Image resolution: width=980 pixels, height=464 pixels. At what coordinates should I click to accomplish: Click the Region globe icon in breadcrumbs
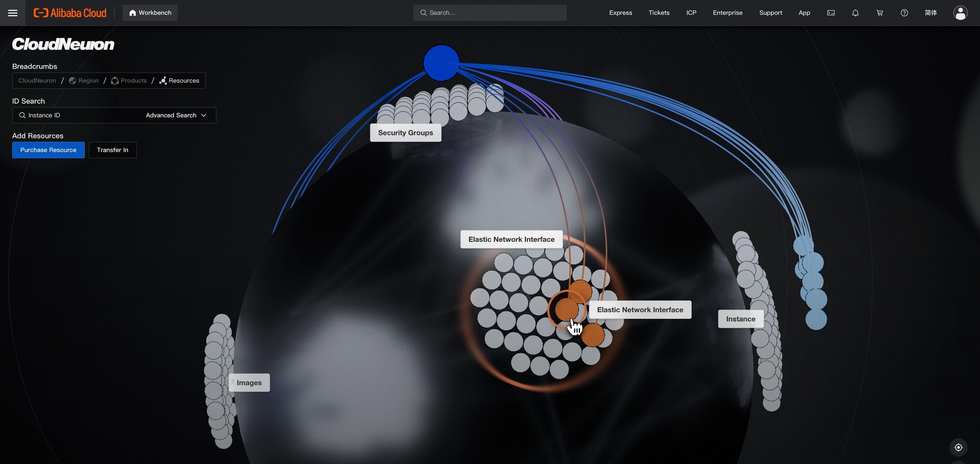click(72, 81)
